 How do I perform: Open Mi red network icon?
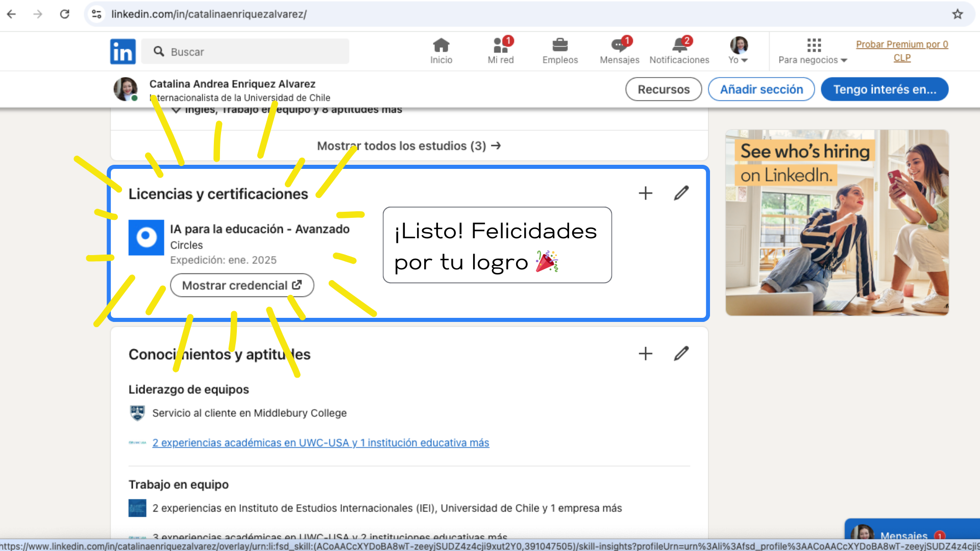coord(501,51)
